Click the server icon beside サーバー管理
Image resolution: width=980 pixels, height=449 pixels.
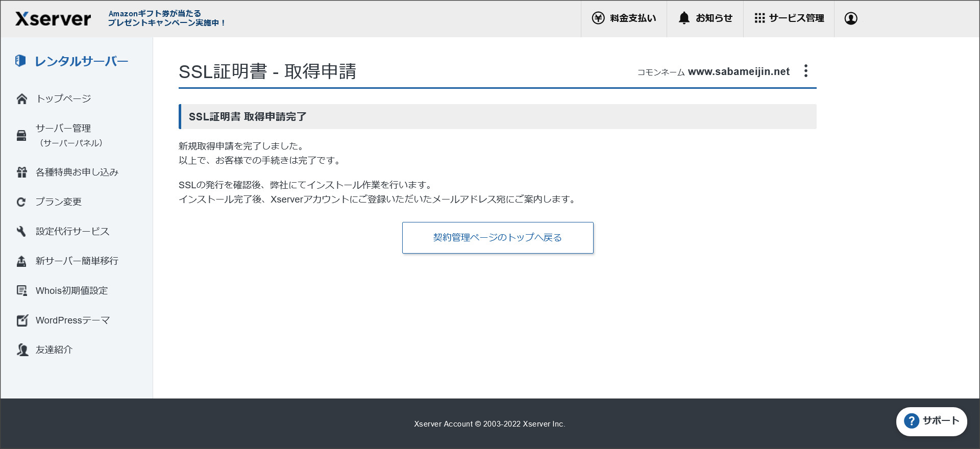[21, 135]
